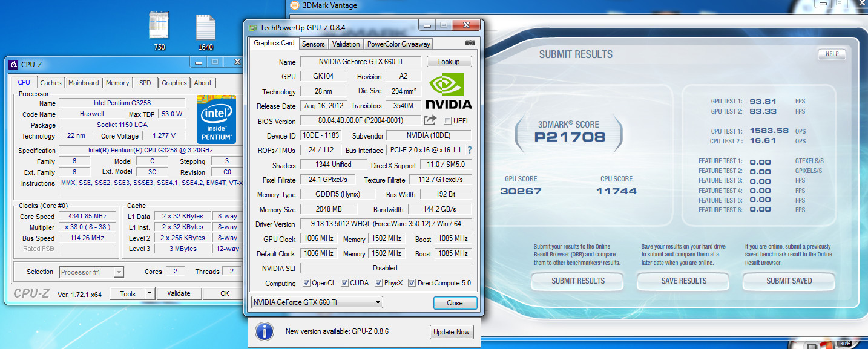This screenshot has width=868, height=349.
Task: Toggle the PhysX checkbox
Action: (379, 283)
